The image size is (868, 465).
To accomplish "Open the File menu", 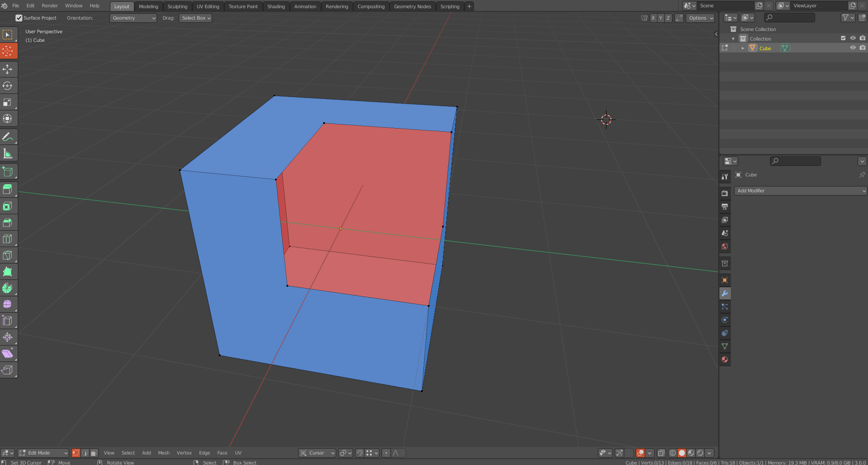I will [x=16, y=5].
